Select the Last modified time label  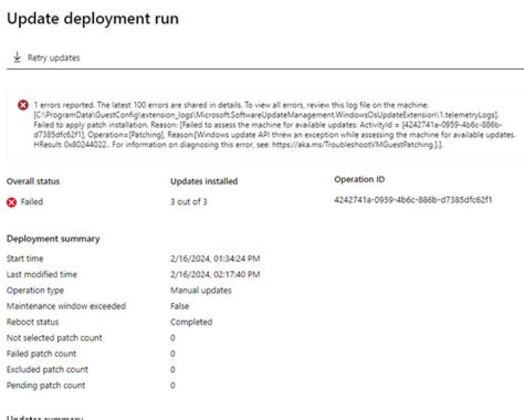click(41, 274)
